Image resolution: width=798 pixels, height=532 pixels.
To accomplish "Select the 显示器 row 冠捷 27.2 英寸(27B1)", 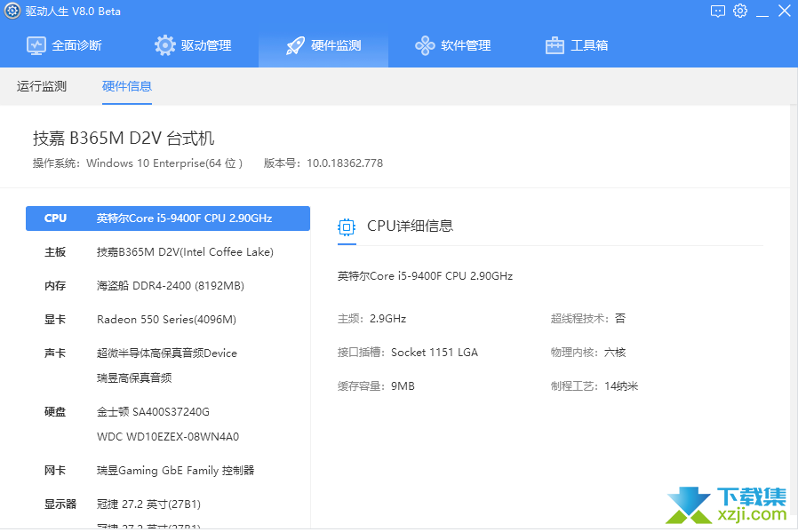I will [x=168, y=504].
